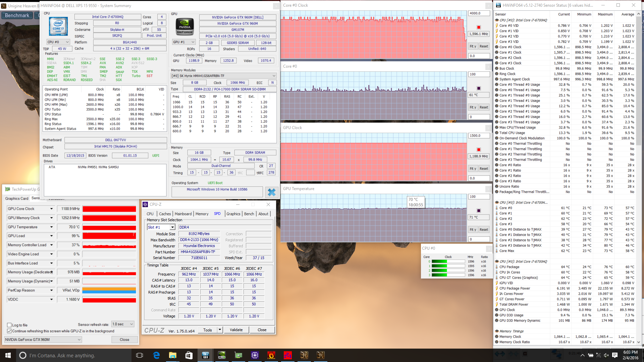644x362 pixels.
Task: Click the purple color swatch on Core #0 graph
Action: pyautogui.click(x=479, y=88)
